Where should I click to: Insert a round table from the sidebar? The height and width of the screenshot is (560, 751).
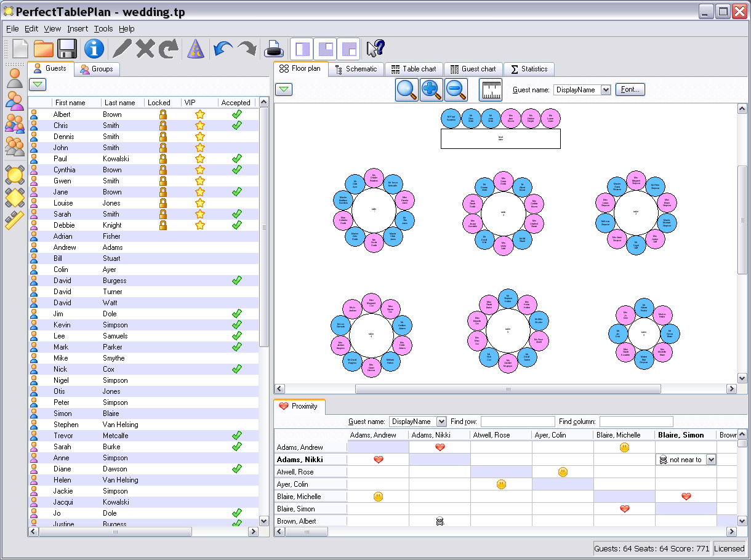[15, 175]
